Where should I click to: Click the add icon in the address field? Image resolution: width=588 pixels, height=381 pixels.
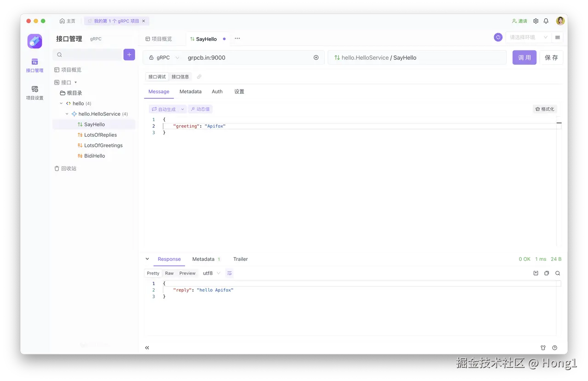(316, 58)
